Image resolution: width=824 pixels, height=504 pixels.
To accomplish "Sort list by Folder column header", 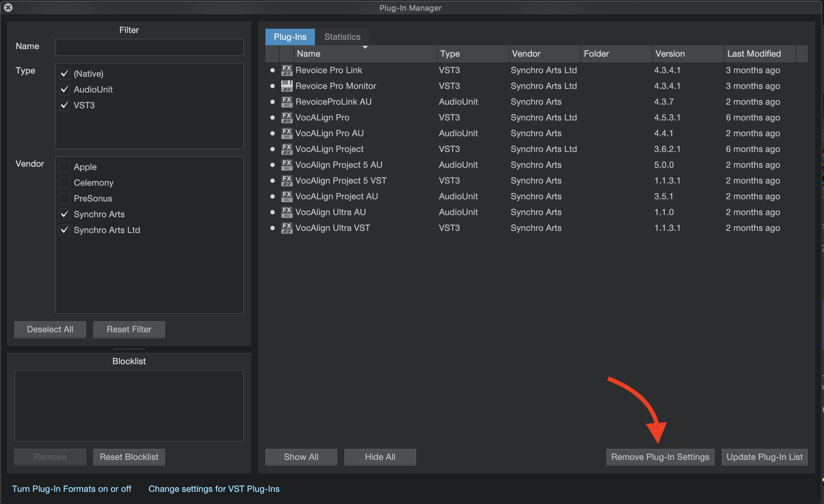I will [616, 54].
